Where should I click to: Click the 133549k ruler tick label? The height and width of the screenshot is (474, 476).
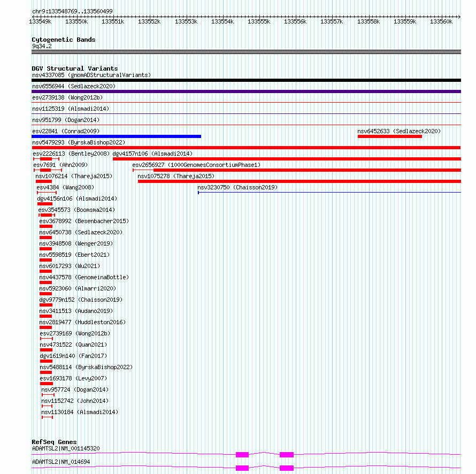tap(40, 21)
